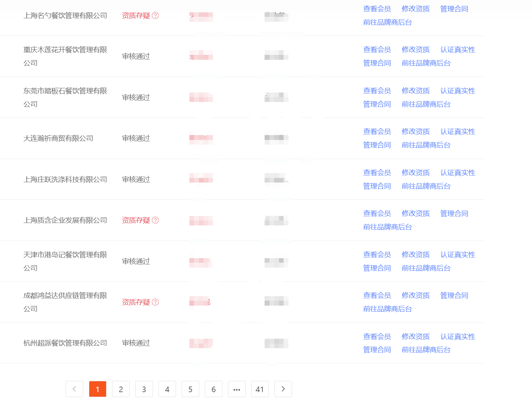This screenshot has width=532, height=402.
Task: Go to next page using right arrow
Action: 283,389
